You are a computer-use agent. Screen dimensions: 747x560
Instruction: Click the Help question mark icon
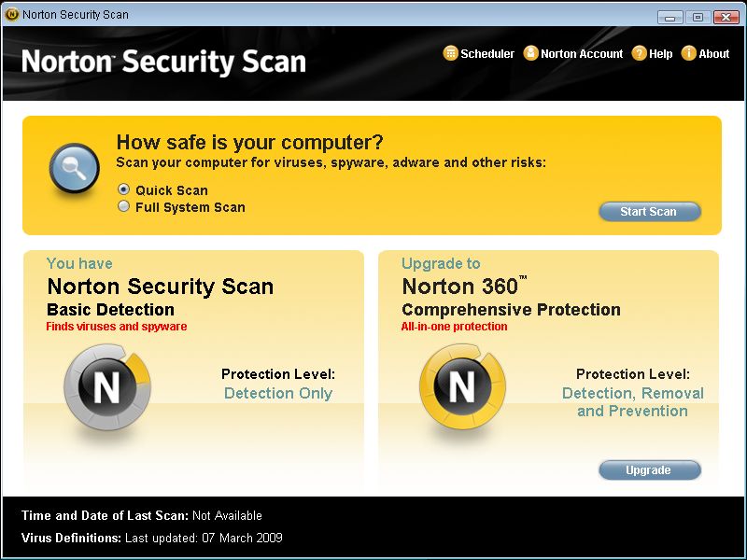tap(639, 53)
